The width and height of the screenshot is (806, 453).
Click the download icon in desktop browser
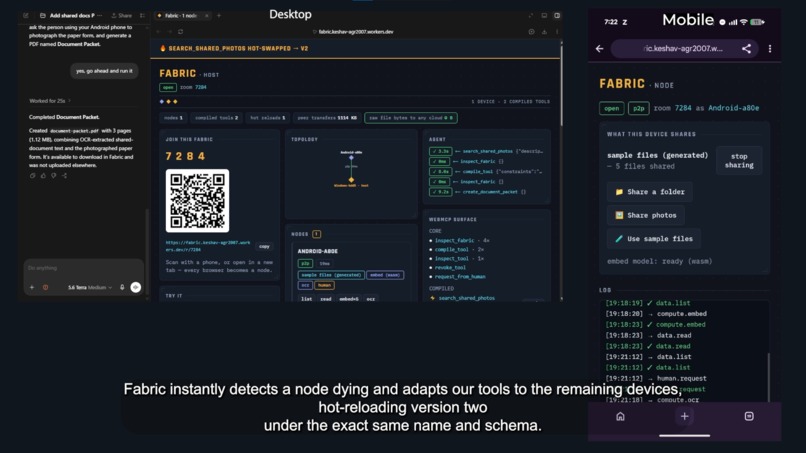(544, 31)
